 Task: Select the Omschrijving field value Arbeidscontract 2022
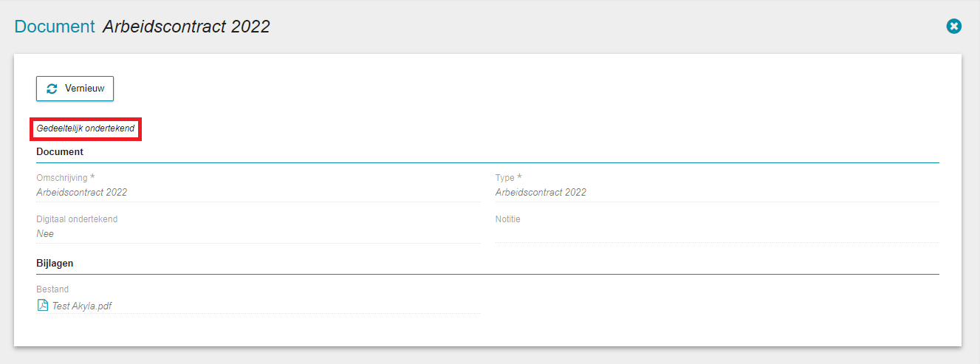point(81,193)
